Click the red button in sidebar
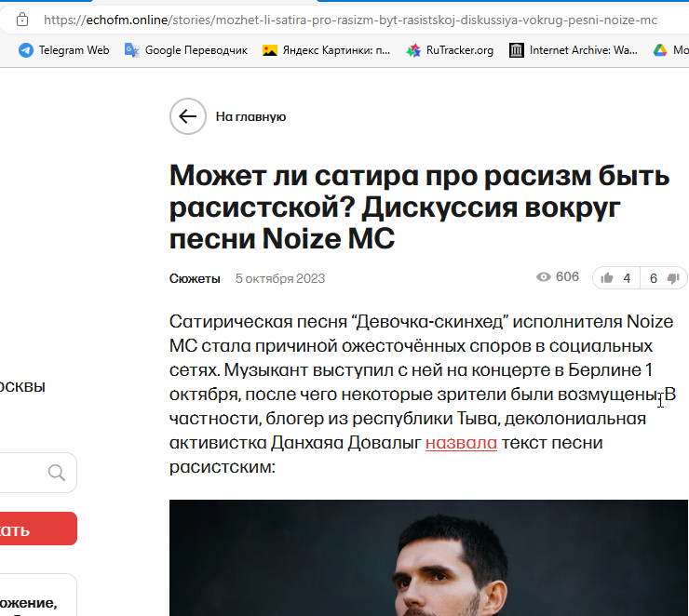Viewport: 689px width, 616px height. [38, 529]
